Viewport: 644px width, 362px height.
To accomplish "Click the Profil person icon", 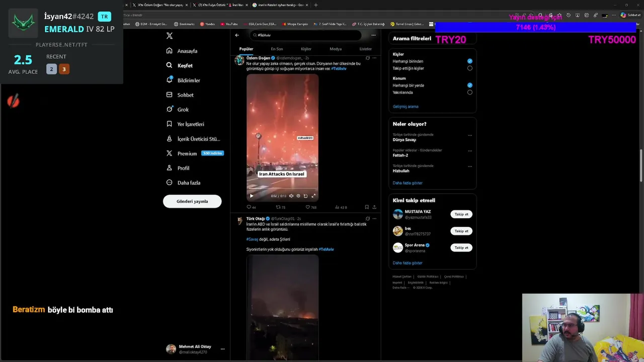I will 170,168.
